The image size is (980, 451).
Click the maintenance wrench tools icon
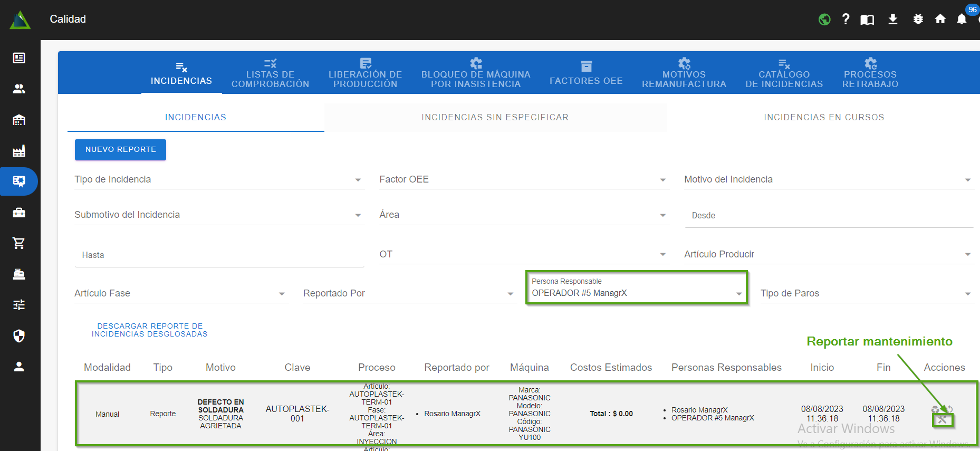click(942, 420)
